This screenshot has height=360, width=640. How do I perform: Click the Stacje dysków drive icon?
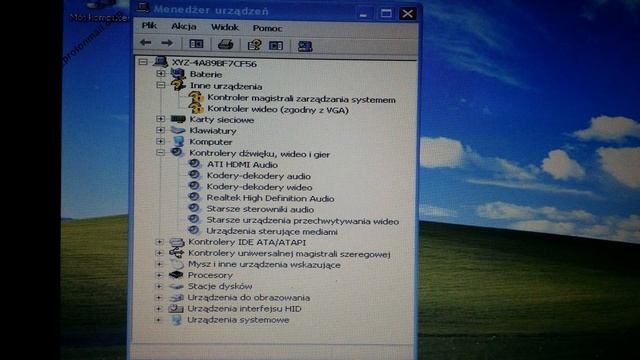176,286
